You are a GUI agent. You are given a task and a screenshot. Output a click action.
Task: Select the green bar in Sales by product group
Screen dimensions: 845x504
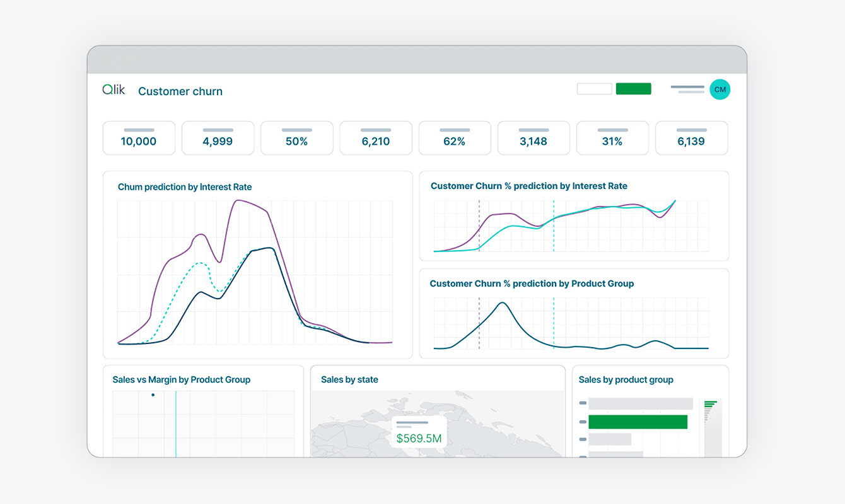pos(638,421)
